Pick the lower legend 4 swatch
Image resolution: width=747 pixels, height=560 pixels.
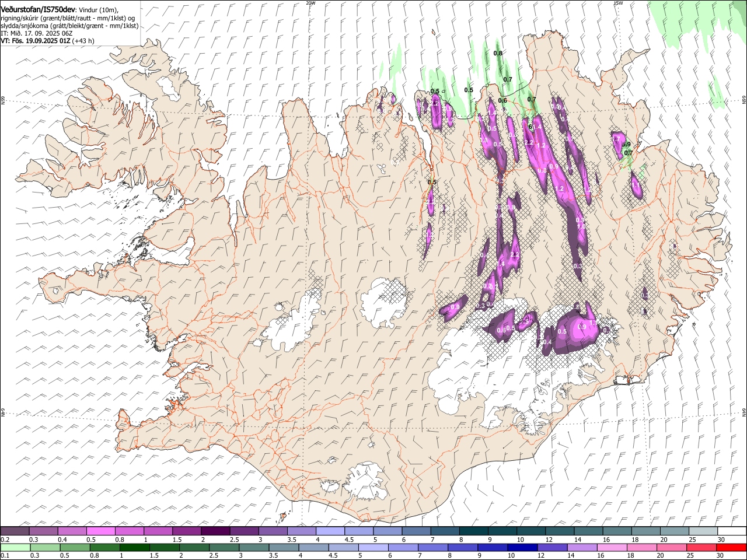point(313,547)
